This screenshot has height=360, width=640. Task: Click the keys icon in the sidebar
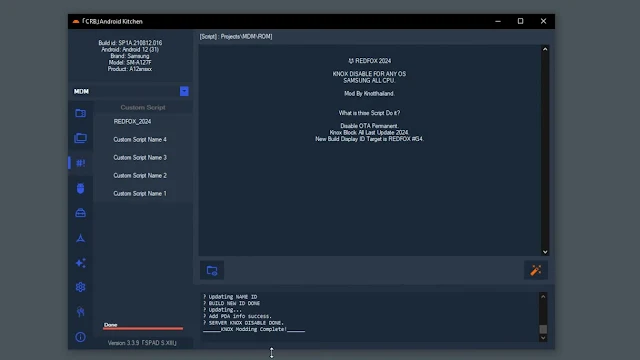80,312
